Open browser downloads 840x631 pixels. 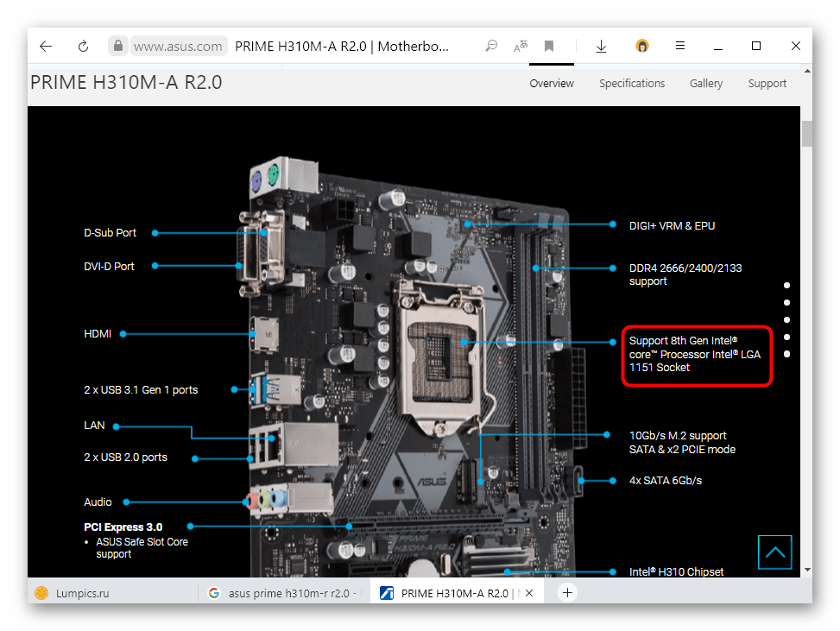pyautogui.click(x=601, y=46)
